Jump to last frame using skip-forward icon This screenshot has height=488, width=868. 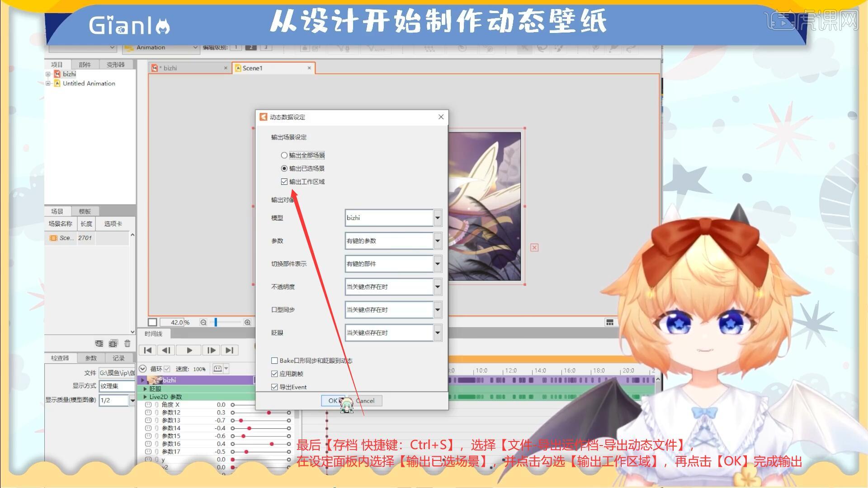point(230,350)
